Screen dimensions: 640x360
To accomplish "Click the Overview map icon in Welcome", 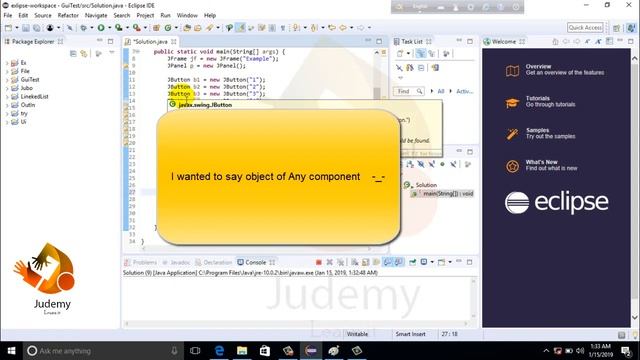I will click(x=512, y=71).
